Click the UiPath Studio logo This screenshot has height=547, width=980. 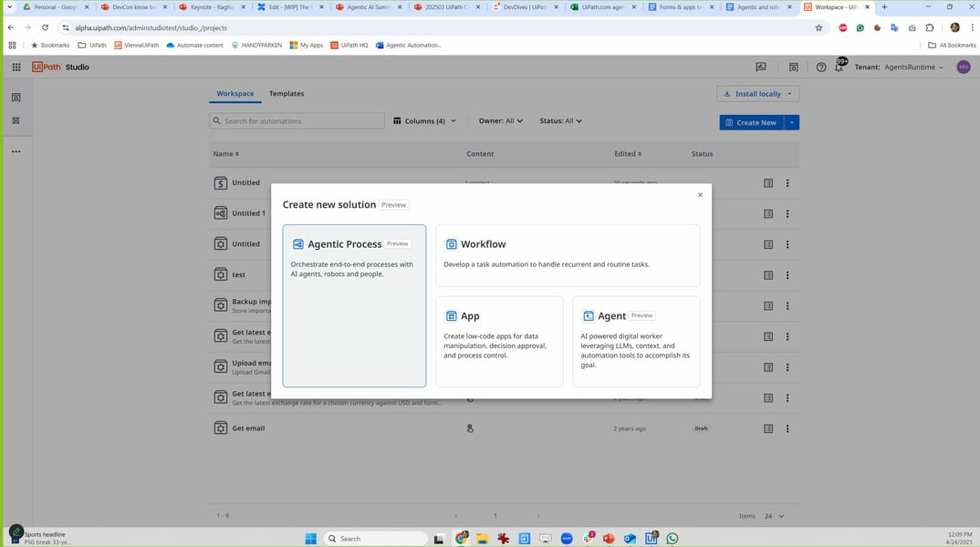(x=60, y=67)
